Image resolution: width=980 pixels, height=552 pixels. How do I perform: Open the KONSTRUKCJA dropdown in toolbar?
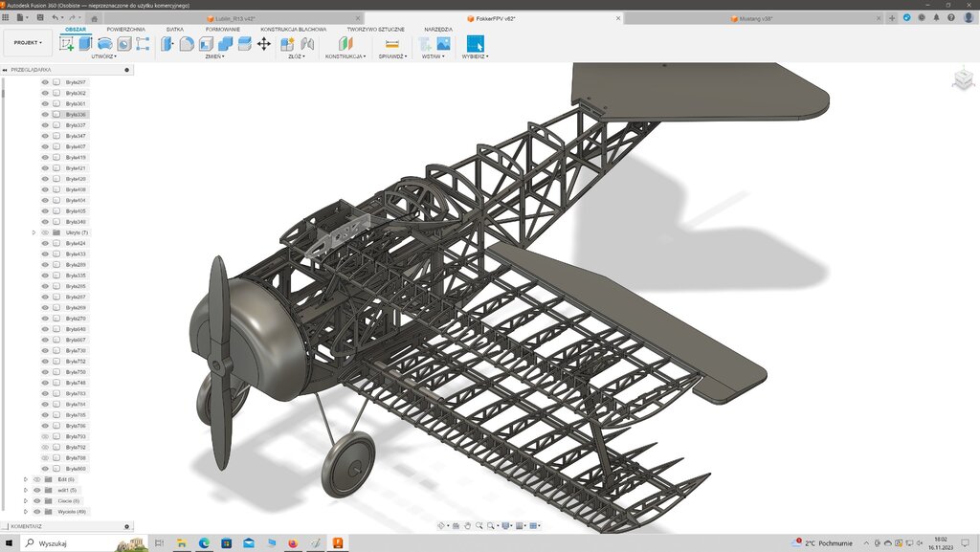tap(345, 56)
